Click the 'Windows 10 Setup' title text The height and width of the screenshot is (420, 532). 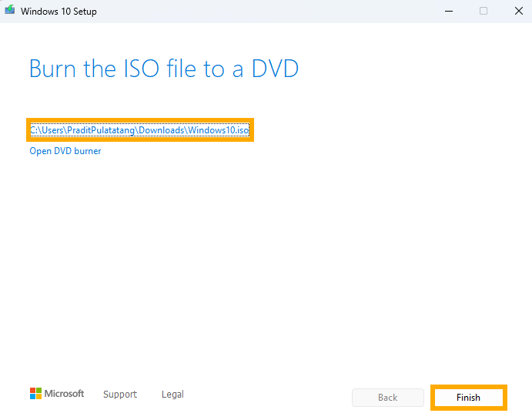tap(59, 12)
